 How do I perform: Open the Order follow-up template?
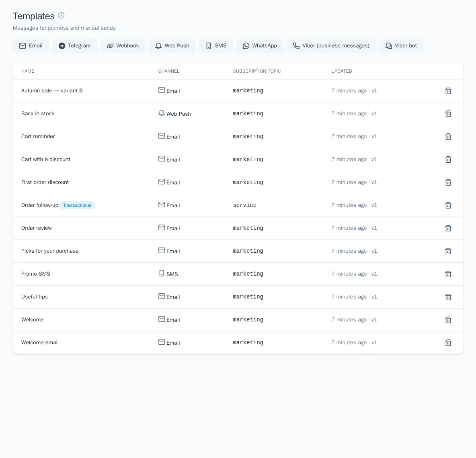pos(40,205)
